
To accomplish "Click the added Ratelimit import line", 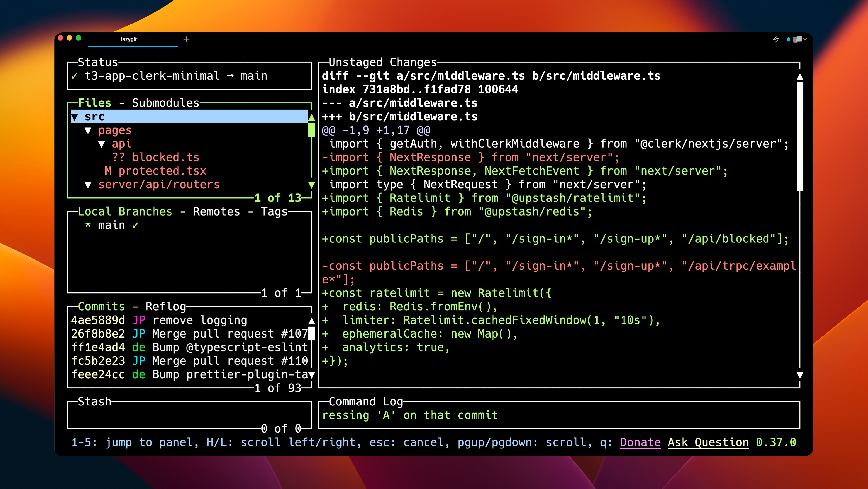I will point(484,198).
